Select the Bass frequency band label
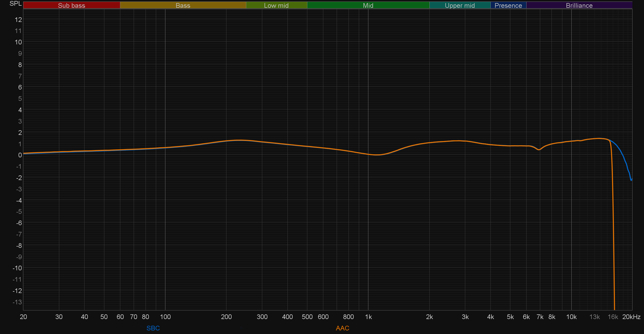Screen dimensions: 644x334 click(x=183, y=5)
